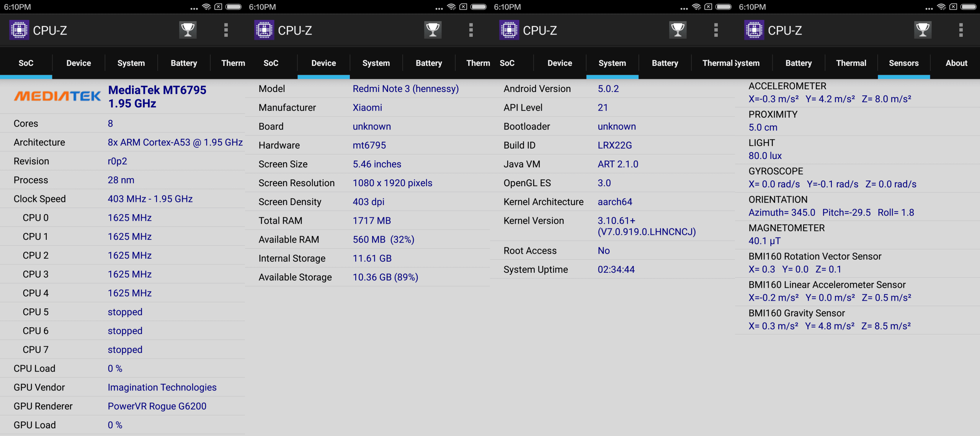Screen dimensions: 980x436
Task: Tap the CPU 0 frequency row
Action: coord(122,218)
